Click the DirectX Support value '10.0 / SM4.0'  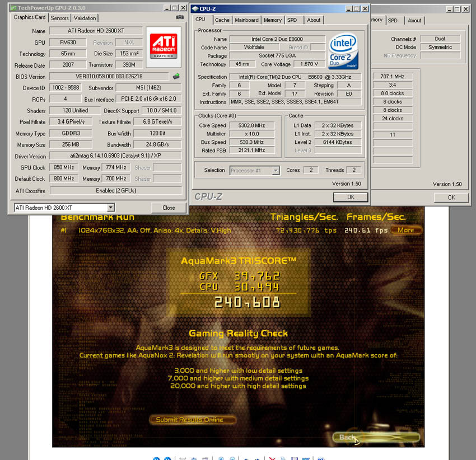(x=161, y=110)
